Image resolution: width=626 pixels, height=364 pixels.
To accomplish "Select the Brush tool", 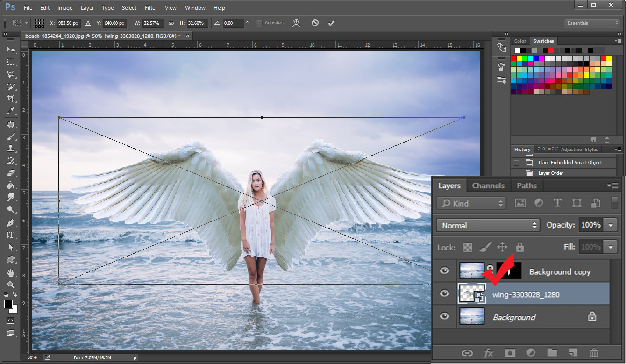I will pos(10,137).
